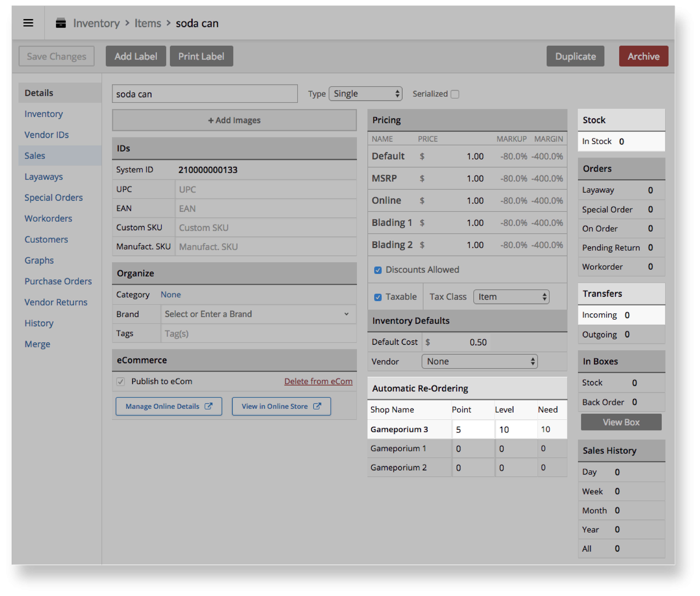The image size is (700, 596).
Task: Click the Inventory drawer icon in breadcrumb
Action: (x=61, y=23)
